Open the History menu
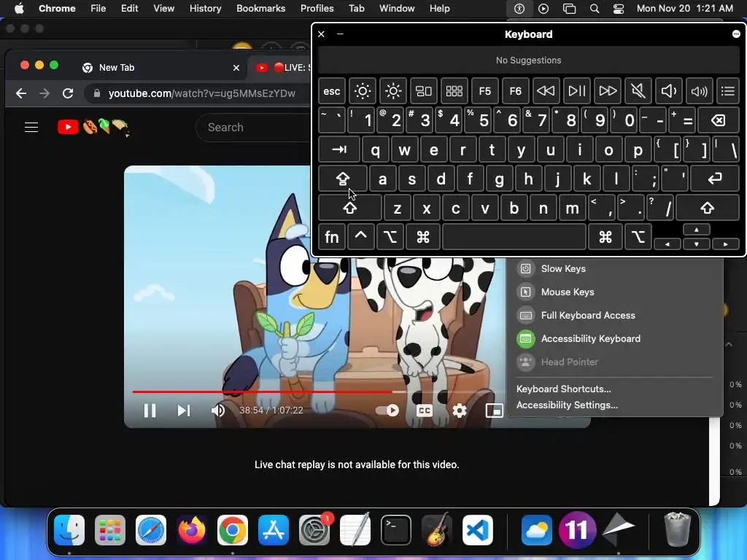This screenshot has width=747, height=560. click(205, 9)
